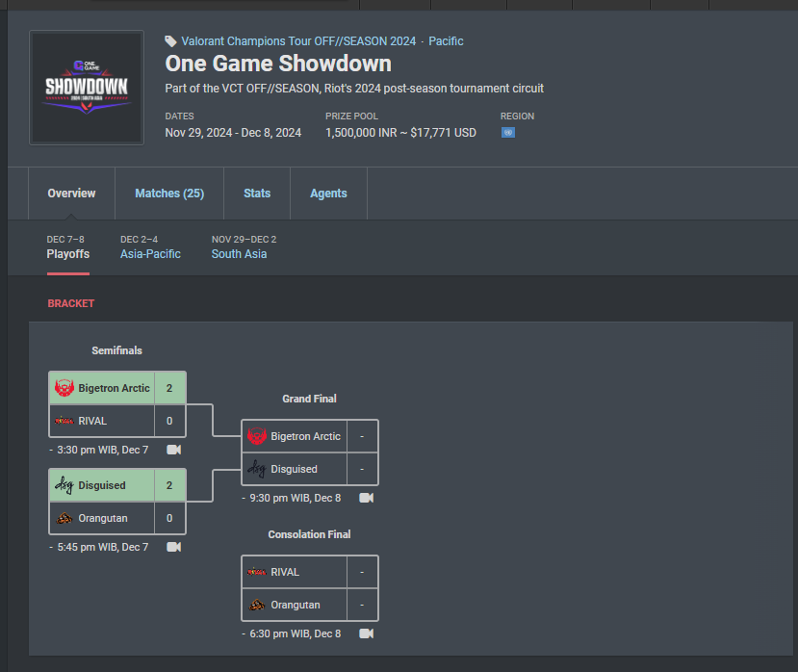798x672 pixels.
Task: Click the 3:30 pm WIB, Dec 7 time
Action: coord(103,450)
